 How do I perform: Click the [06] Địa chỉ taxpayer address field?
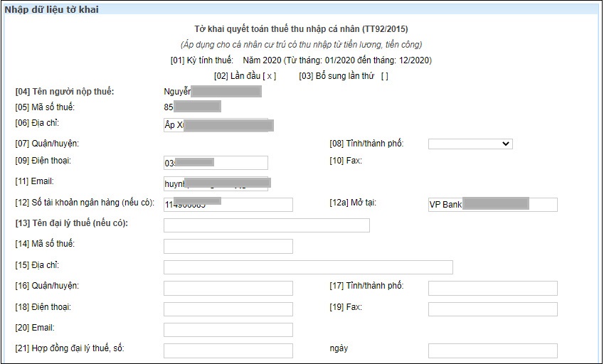216,126
